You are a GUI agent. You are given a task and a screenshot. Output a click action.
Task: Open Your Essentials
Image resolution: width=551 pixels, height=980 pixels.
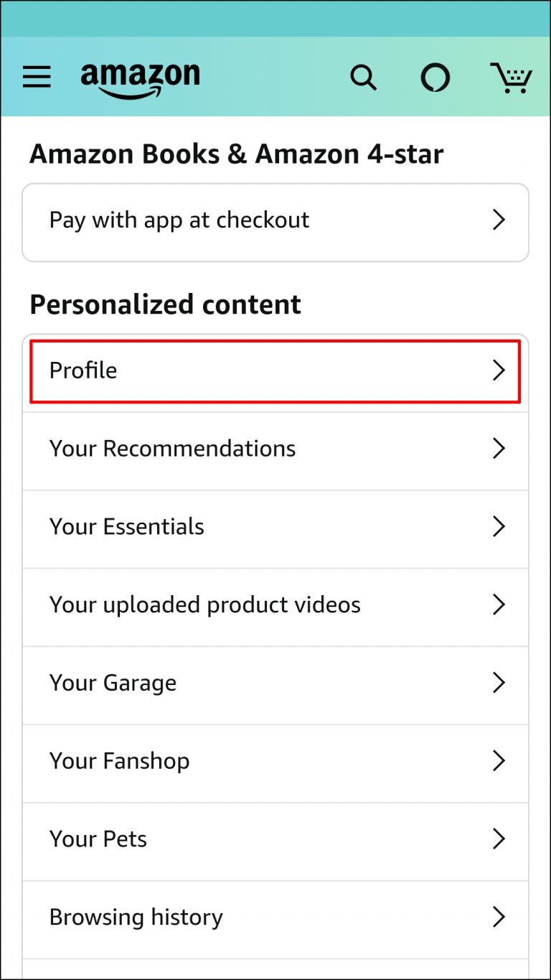[127, 526]
